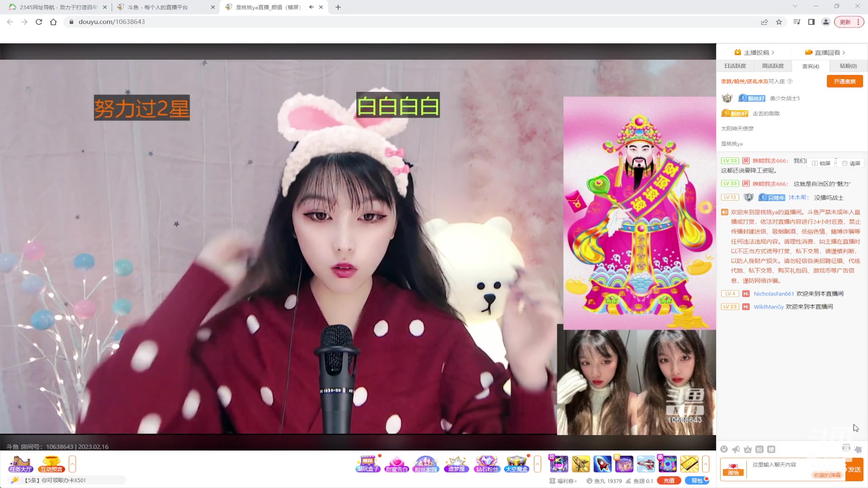868x488 pixels.
Task: Select the 甜蜜告白 gift icon
Action: [x=397, y=463]
